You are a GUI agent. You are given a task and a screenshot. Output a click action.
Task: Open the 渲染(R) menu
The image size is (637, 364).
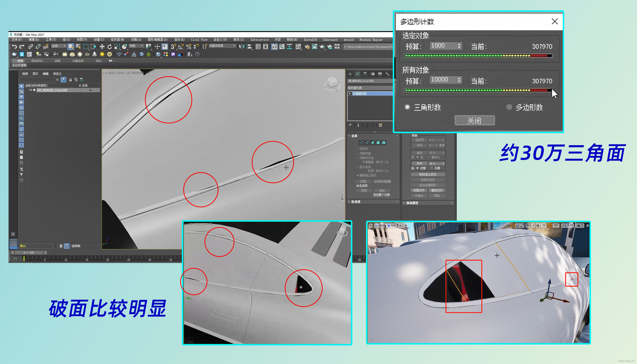click(x=179, y=39)
